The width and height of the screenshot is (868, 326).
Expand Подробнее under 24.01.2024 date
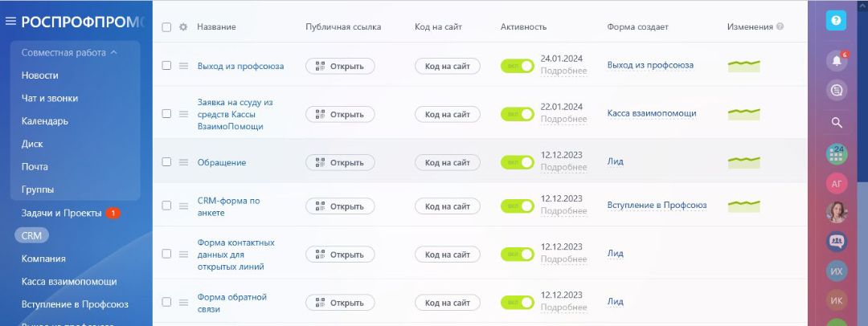click(x=563, y=71)
